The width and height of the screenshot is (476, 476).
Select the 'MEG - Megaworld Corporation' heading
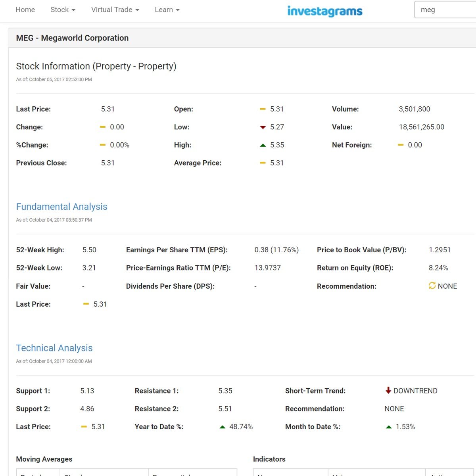(x=72, y=38)
